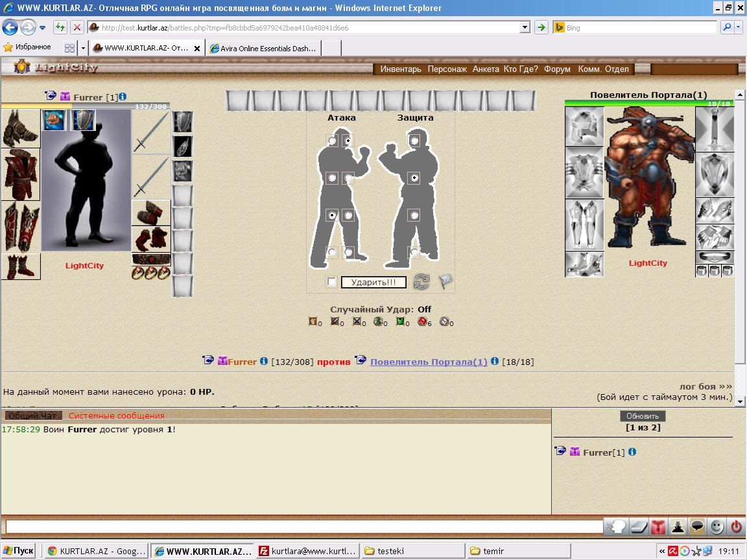Viewport: 747px width, 560px height.
Task: Click the refresh arrows icon beside strike button
Action: tap(421, 281)
